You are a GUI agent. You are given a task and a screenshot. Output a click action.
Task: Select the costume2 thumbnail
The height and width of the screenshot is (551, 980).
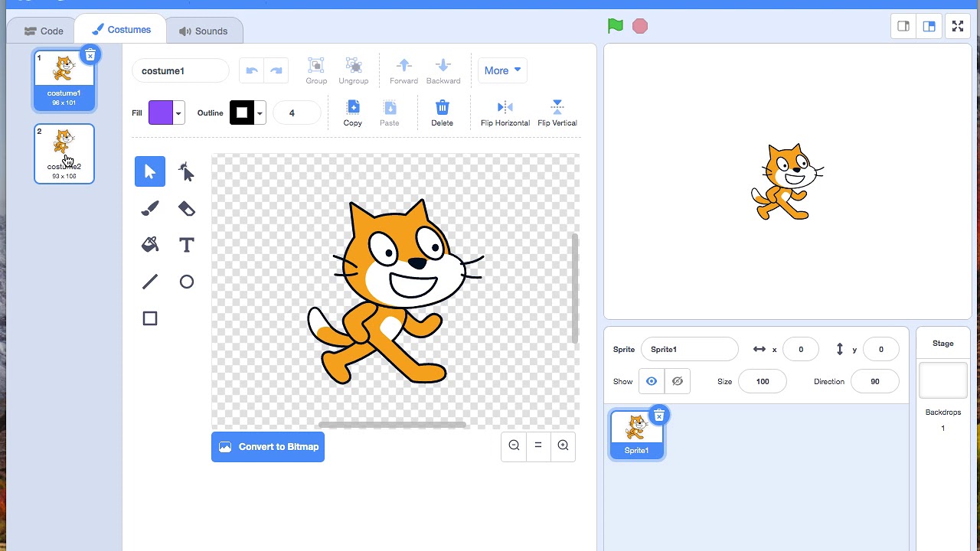64,154
